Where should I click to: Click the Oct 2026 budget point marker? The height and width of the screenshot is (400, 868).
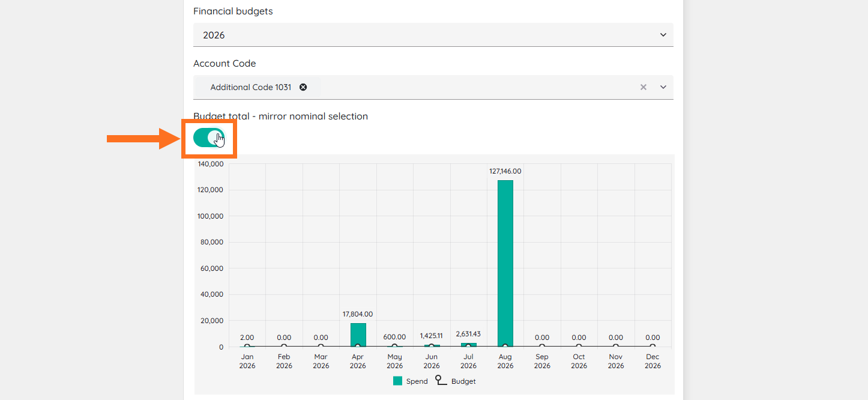tap(579, 347)
